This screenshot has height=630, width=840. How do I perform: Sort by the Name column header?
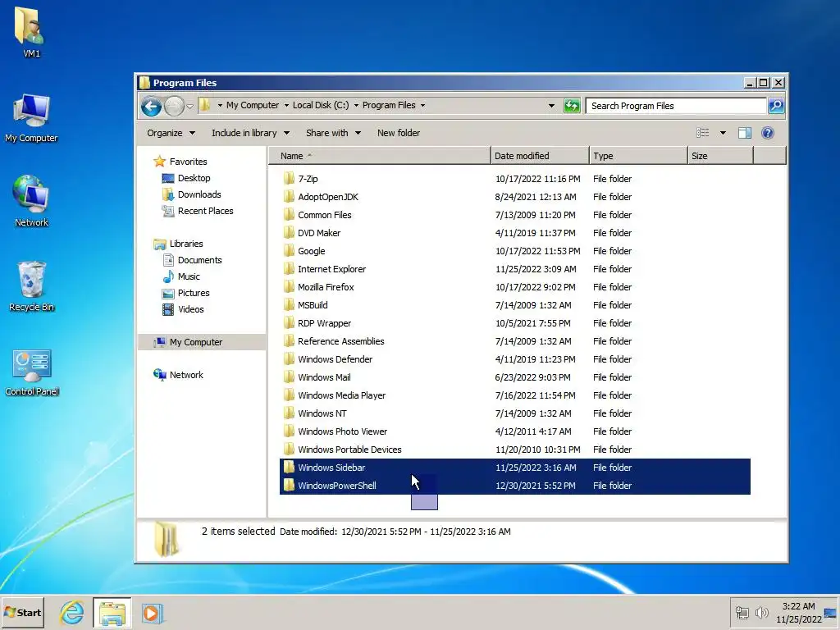tap(379, 156)
